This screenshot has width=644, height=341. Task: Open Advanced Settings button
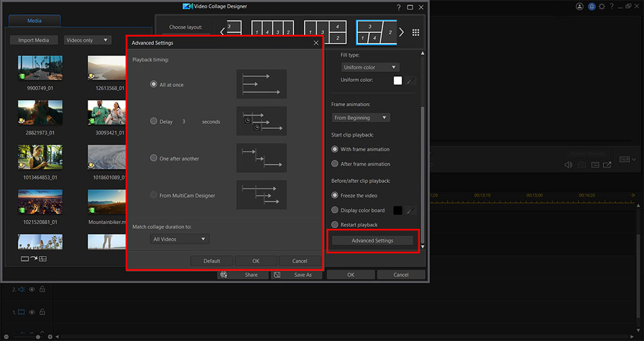[x=372, y=240]
